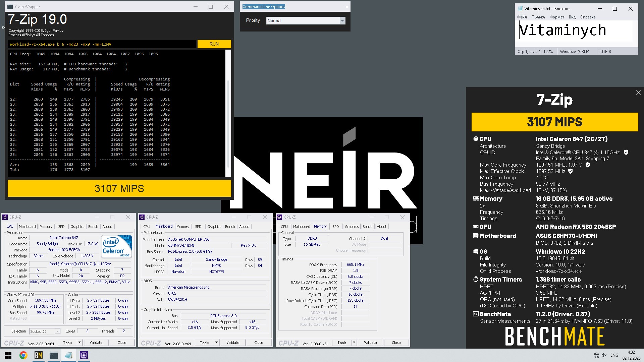Click the muted speaker tray icon
Viewport: 644px width, 362px height.
coord(604,355)
